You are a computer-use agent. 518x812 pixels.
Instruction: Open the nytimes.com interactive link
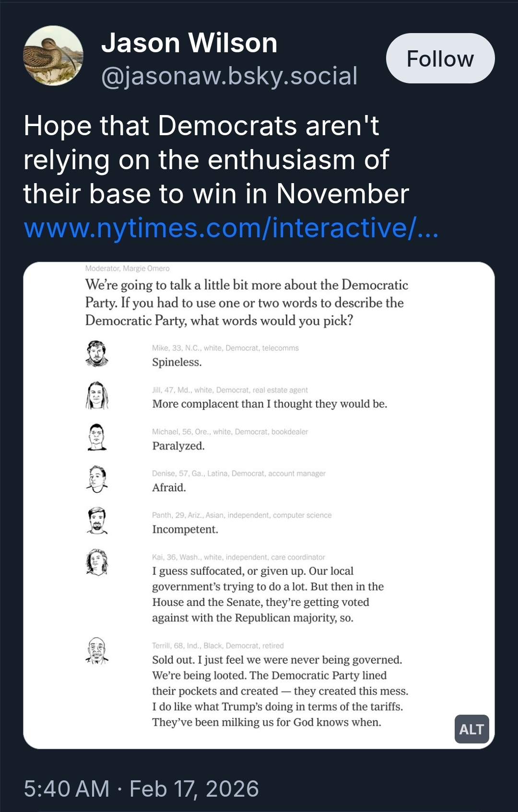pos(231,228)
